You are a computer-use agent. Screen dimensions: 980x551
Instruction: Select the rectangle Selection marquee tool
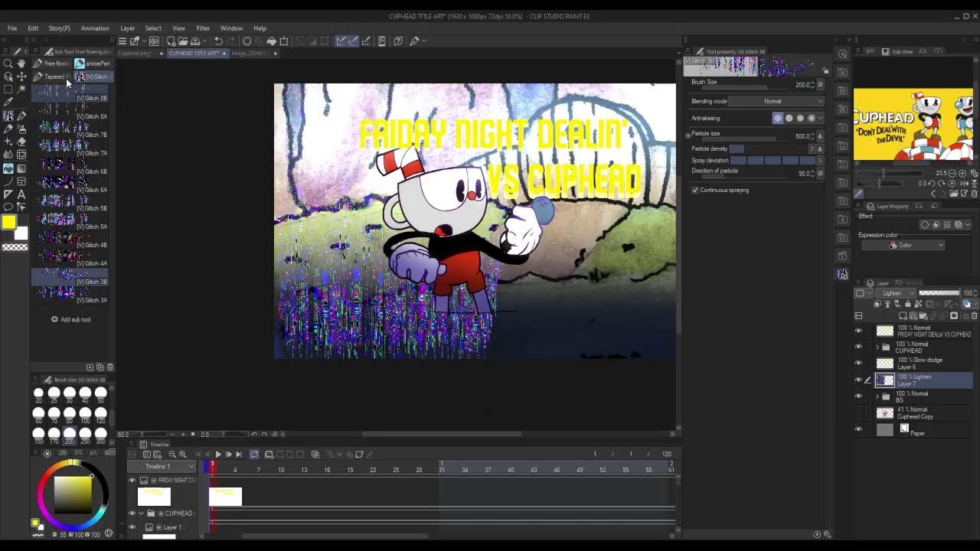[8, 90]
